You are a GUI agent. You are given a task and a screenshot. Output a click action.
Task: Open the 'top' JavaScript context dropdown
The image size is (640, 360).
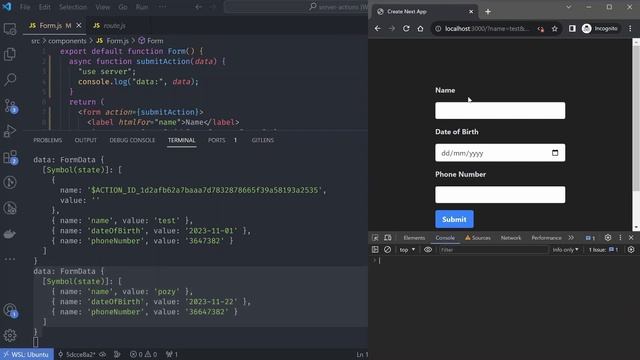[x=407, y=249]
